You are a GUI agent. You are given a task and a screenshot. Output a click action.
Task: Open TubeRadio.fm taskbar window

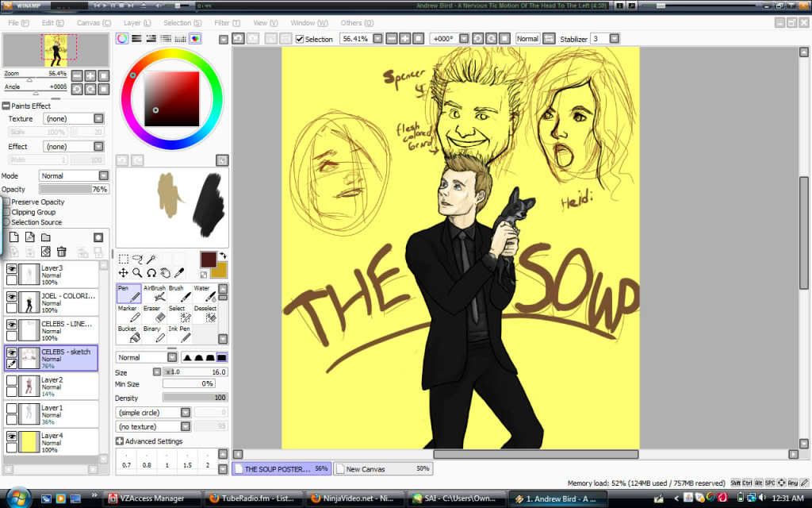[x=252, y=498]
